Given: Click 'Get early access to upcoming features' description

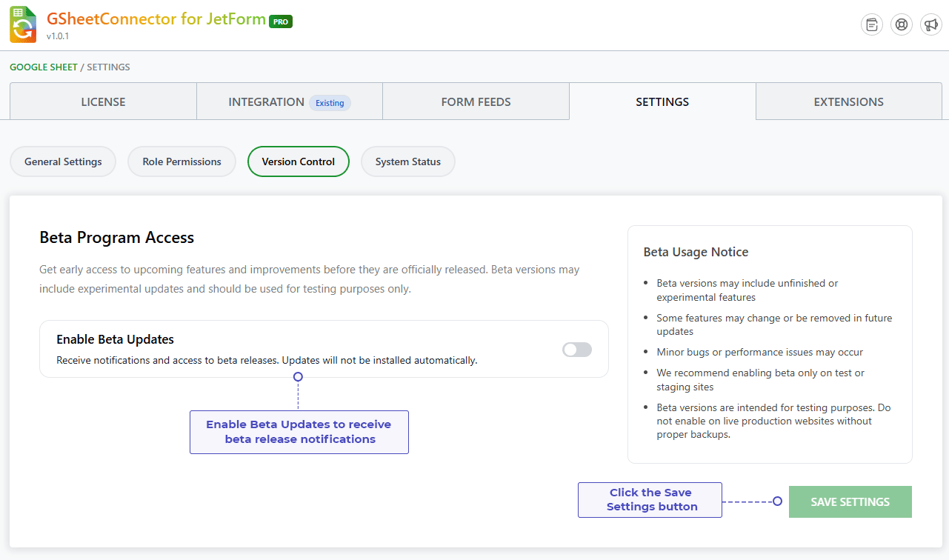Looking at the screenshot, I should click(x=310, y=279).
